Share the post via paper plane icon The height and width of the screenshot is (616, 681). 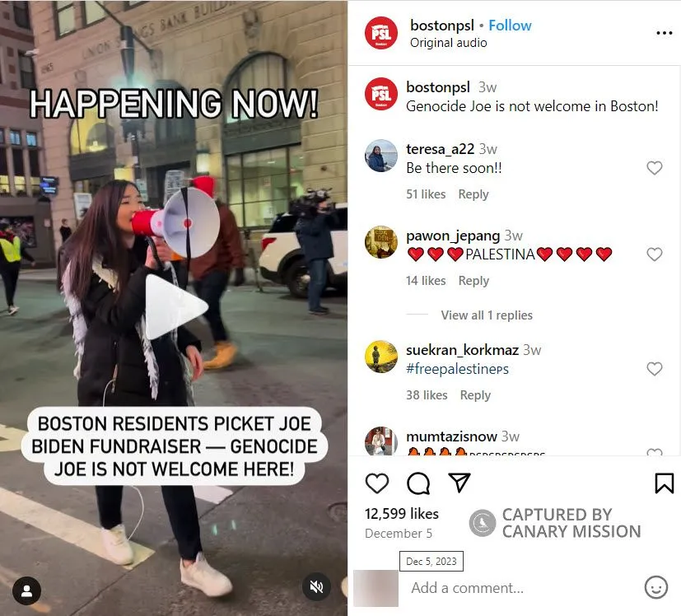pos(459,483)
